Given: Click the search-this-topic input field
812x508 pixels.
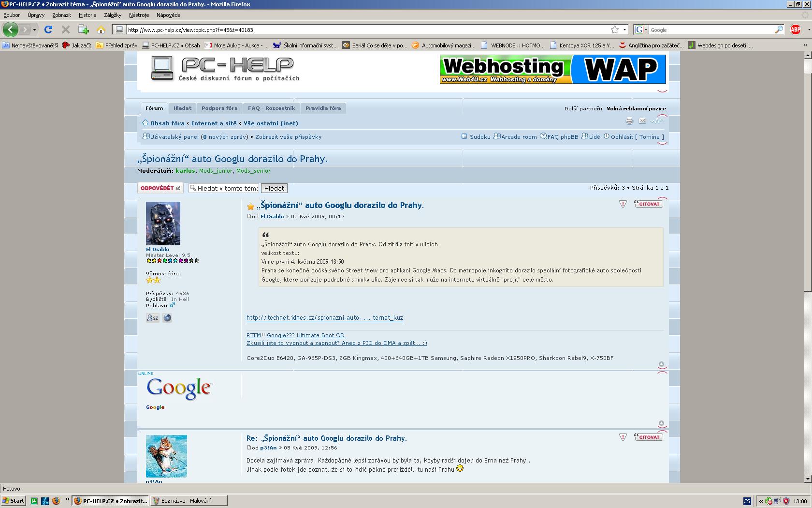Looking at the screenshot, I should click(224, 188).
